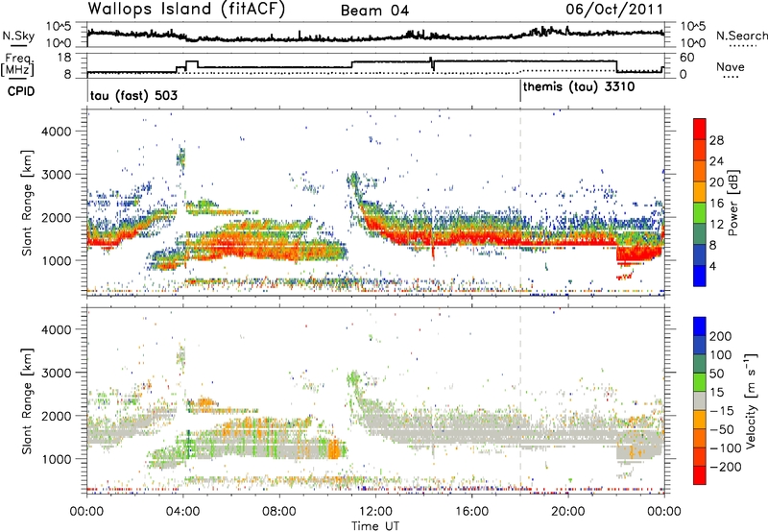Click the '10^5' tick on the N.Sky left axis
Viewport: 768px width, 532px height.
pos(59,27)
